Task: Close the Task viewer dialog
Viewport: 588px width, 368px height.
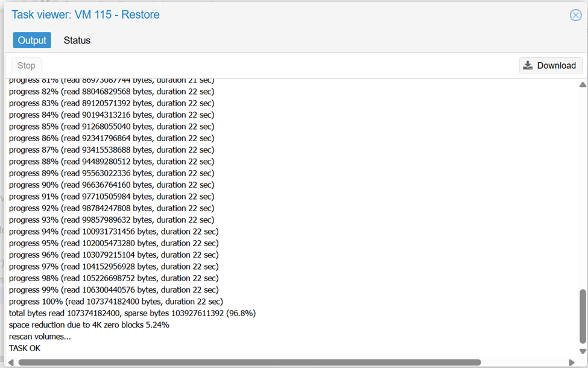Action: (575, 15)
